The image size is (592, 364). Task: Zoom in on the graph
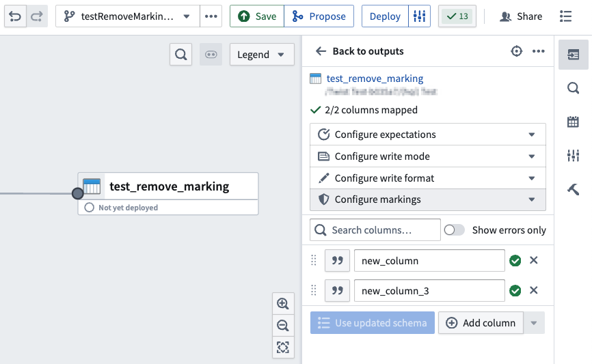point(283,303)
